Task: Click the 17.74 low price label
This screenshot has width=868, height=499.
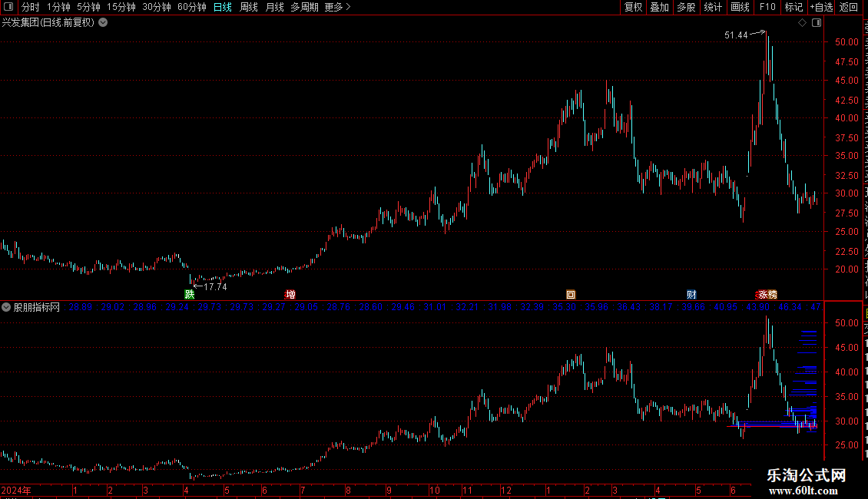Action: coord(215,286)
